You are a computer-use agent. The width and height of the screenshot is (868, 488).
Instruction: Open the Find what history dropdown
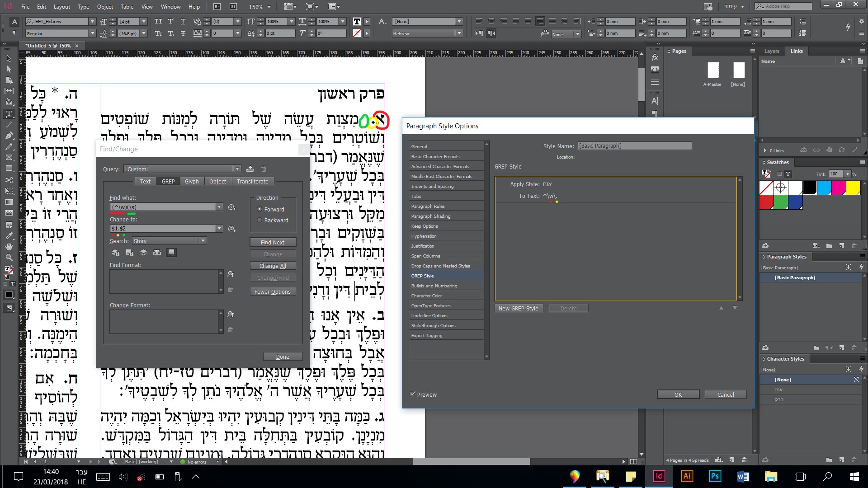pyautogui.click(x=220, y=206)
